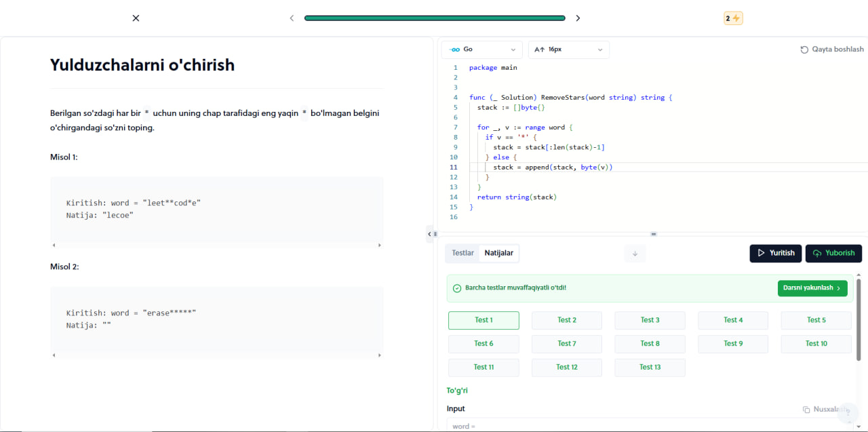
Task: Click the down arrow button in results panel
Action: [x=635, y=254]
